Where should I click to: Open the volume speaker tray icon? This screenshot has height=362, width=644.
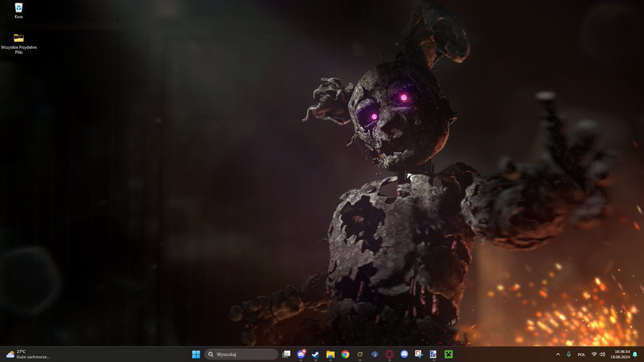click(x=602, y=354)
